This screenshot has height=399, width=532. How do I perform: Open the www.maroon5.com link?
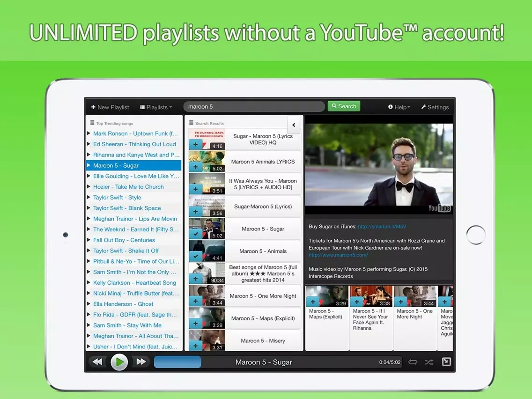coord(338,255)
